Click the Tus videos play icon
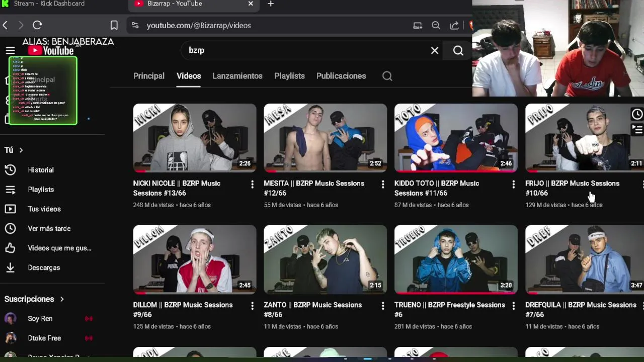The image size is (644, 362). click(x=10, y=209)
